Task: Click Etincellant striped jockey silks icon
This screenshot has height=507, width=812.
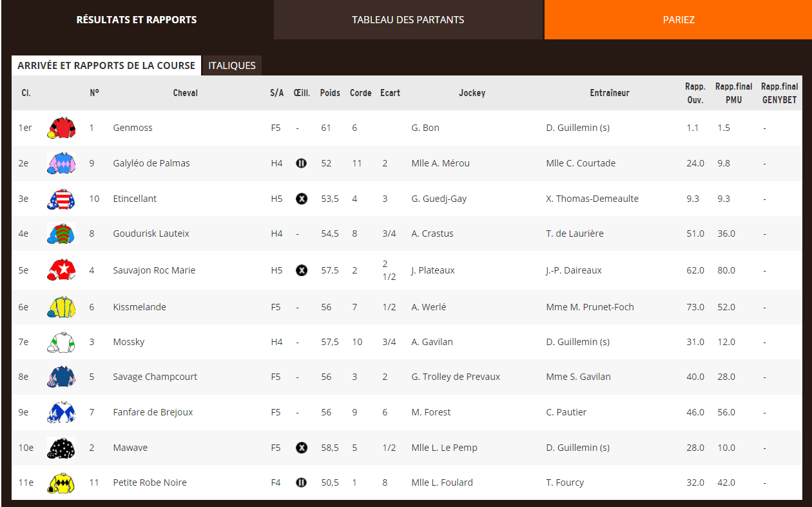Action: coord(61,199)
